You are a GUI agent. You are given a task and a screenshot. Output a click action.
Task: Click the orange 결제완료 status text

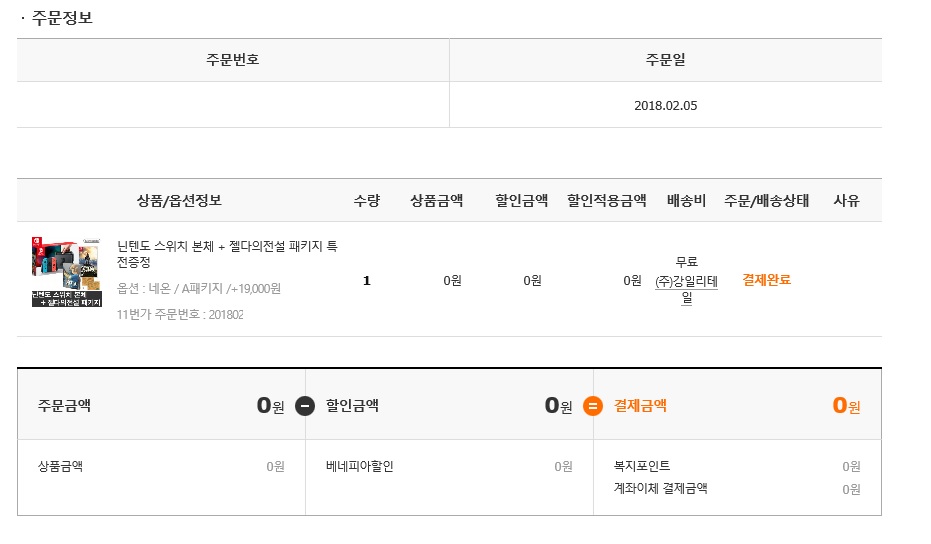(x=767, y=280)
